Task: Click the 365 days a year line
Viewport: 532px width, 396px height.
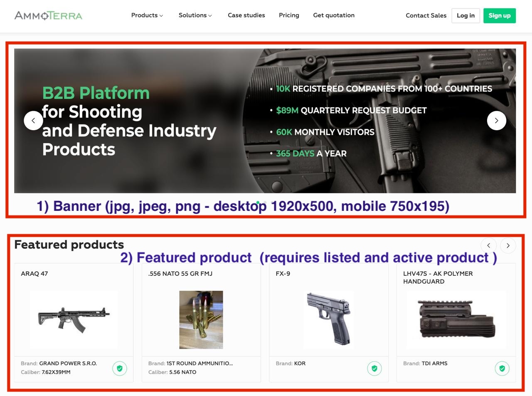Action: 311,153
